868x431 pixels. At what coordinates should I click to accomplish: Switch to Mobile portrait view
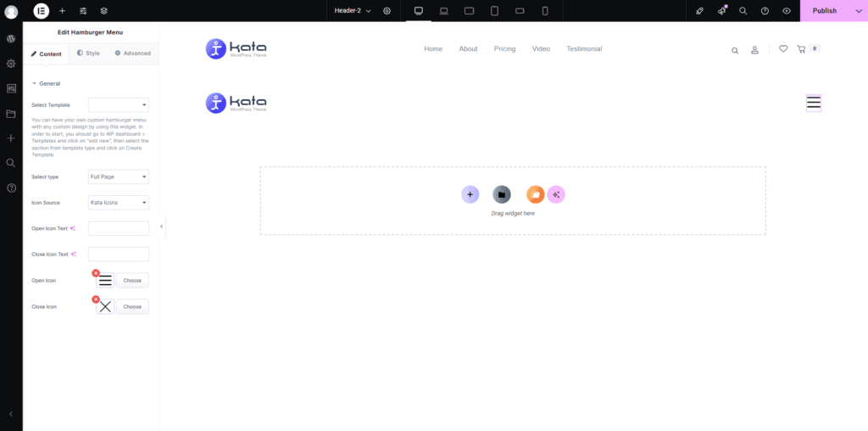tap(545, 10)
